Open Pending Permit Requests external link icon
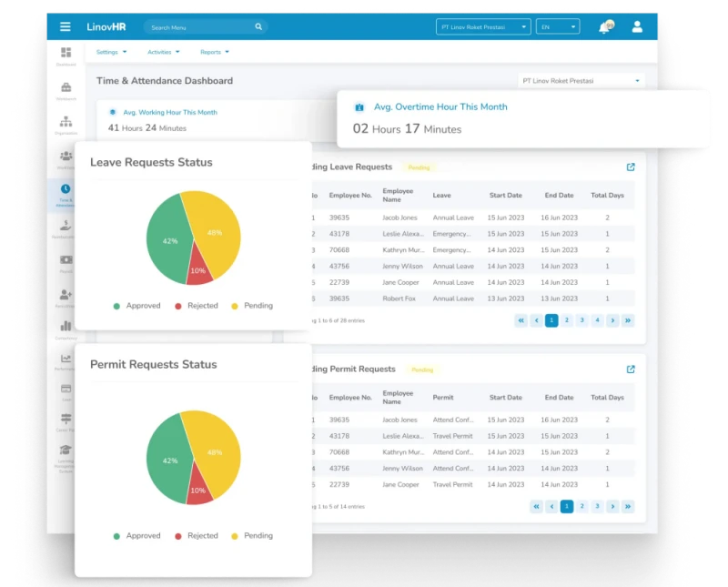The height and width of the screenshot is (587, 728). 631,369
